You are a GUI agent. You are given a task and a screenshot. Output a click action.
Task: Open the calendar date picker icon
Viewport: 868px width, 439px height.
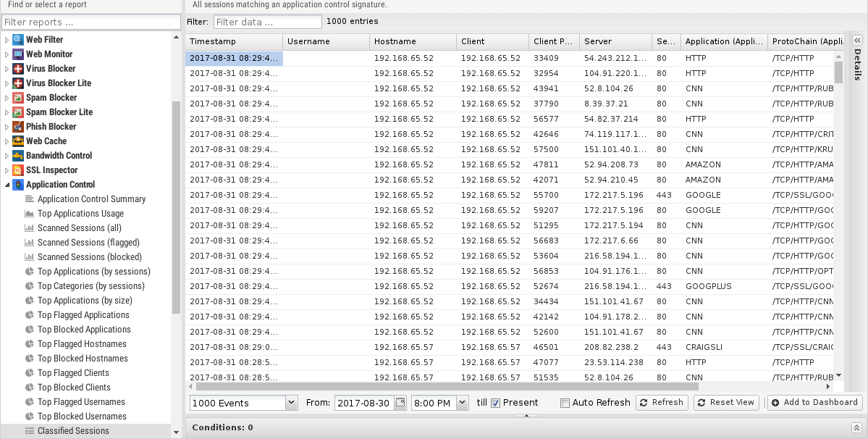[x=400, y=403]
